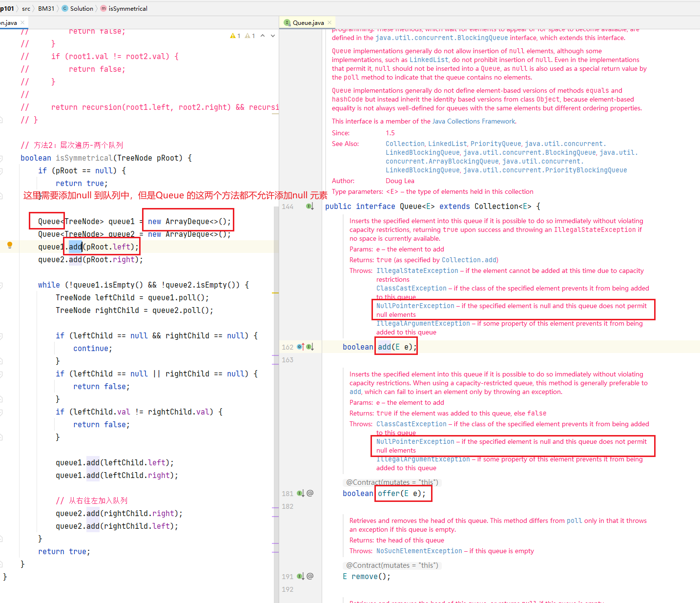The image size is (700, 603).
Task: Close the left .java editor tab
Action: [x=22, y=22]
